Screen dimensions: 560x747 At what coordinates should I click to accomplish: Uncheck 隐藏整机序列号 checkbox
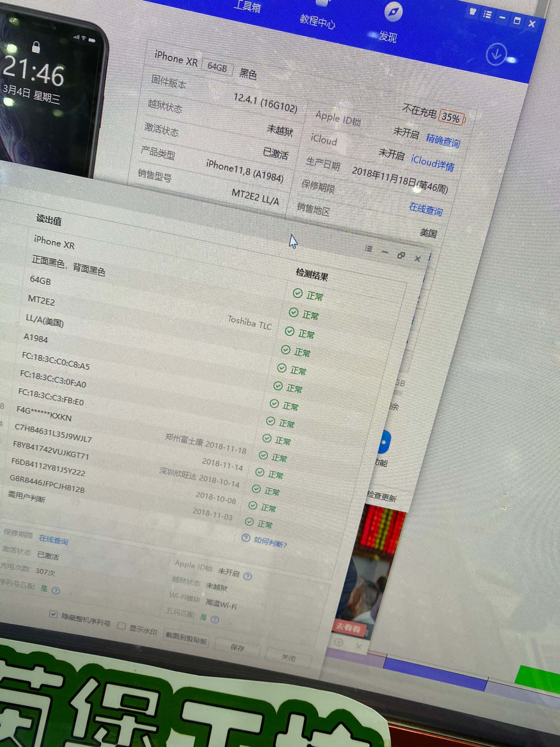tap(53, 614)
